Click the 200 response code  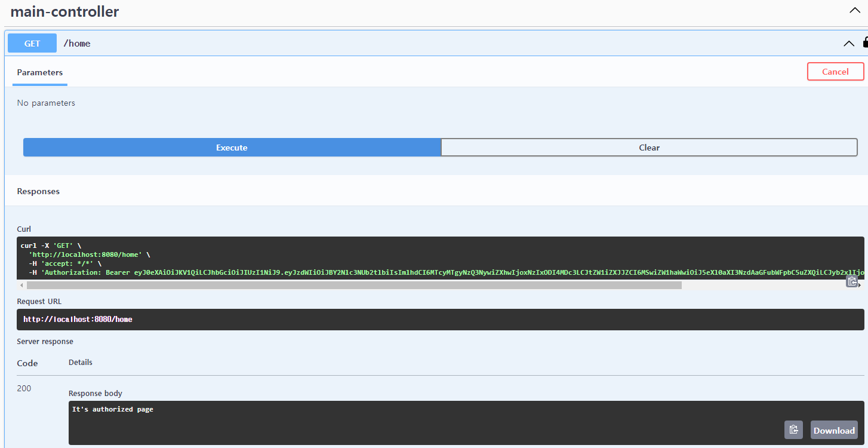(24, 388)
